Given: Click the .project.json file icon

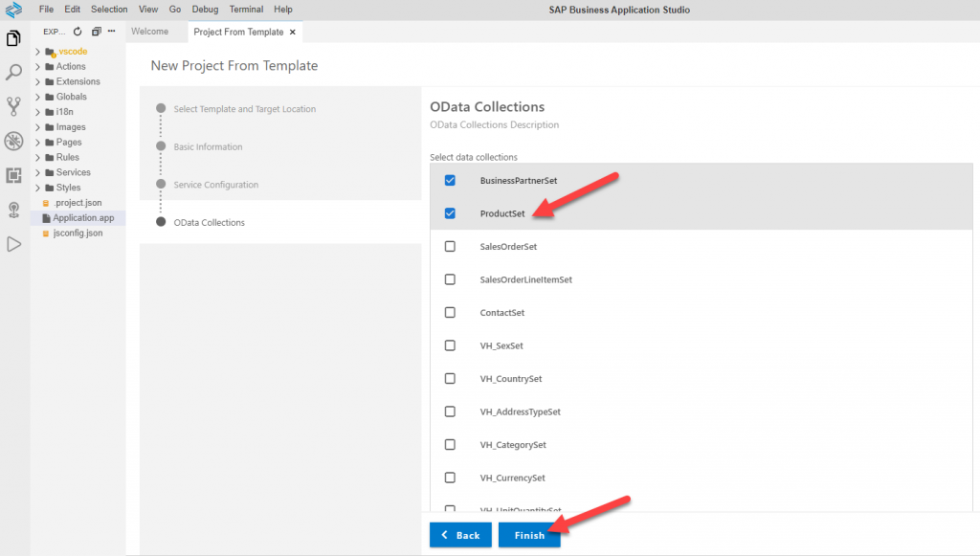Looking at the screenshot, I should click(46, 203).
